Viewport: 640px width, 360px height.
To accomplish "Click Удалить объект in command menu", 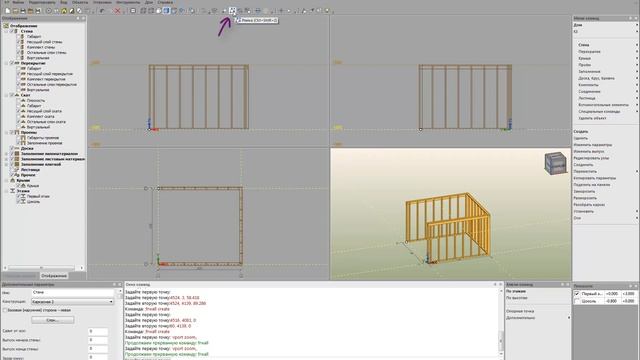I will (592, 118).
